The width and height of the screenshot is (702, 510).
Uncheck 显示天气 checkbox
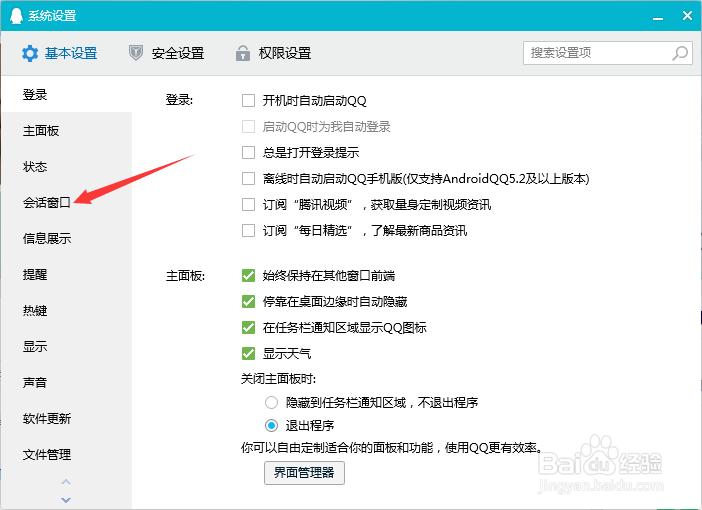coord(248,353)
